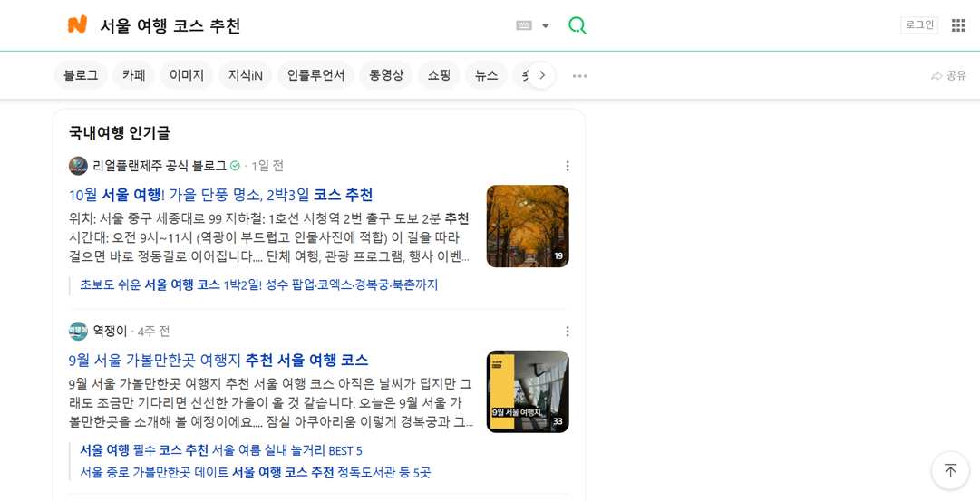
Task: Select the 이미지 tab
Action: point(187,75)
